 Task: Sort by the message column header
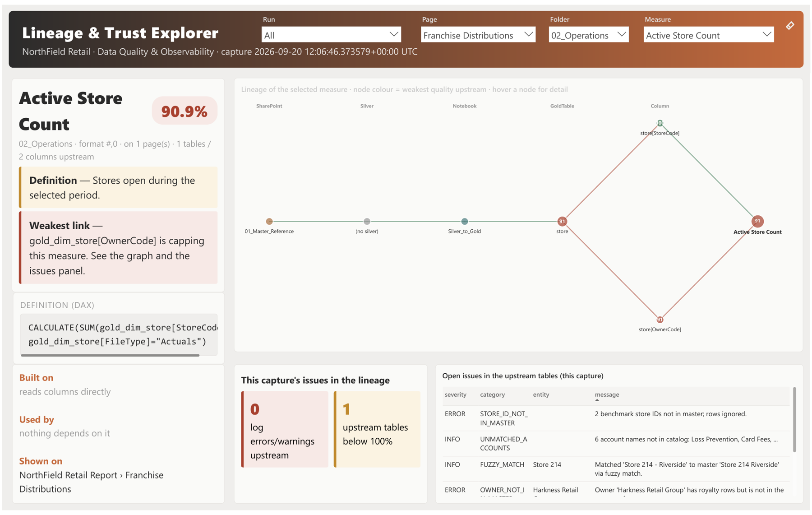607,394
